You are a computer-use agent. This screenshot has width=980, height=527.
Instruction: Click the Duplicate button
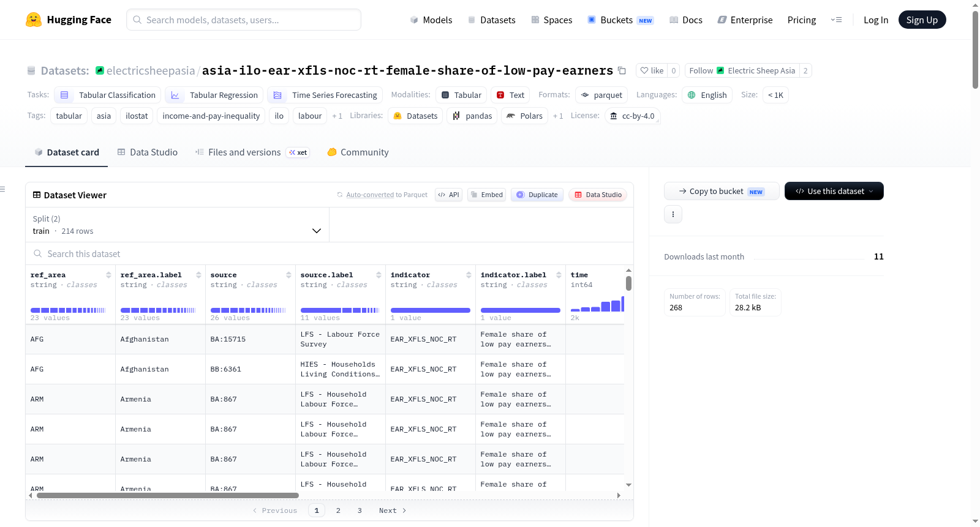tap(537, 195)
